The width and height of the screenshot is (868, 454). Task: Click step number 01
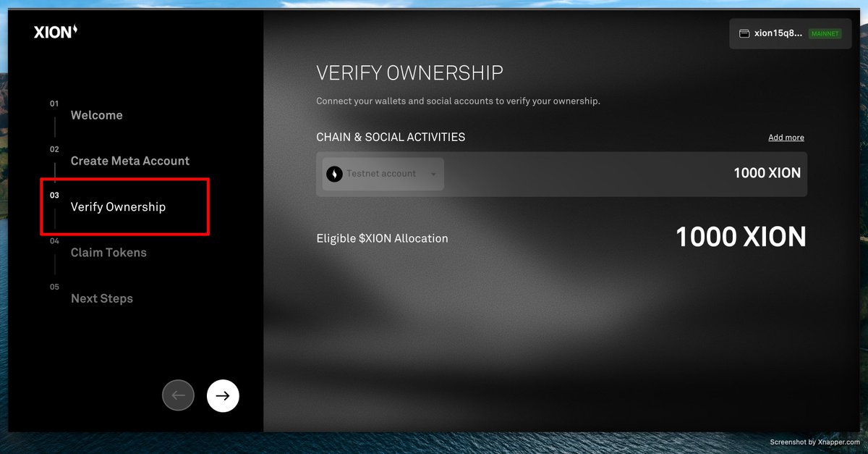point(54,104)
